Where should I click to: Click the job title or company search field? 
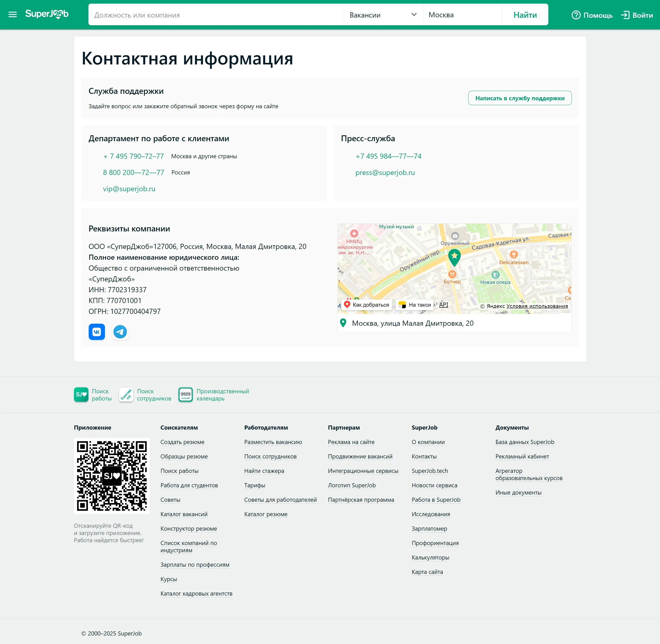(x=216, y=15)
